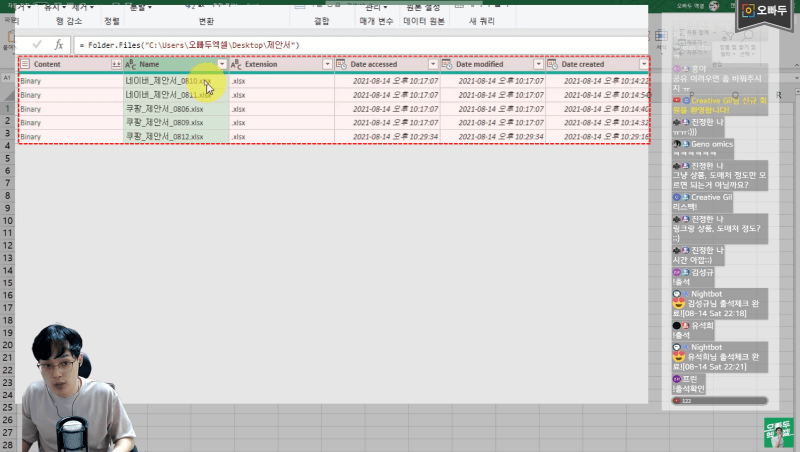This screenshot has height=452, width=800.
Task: Click the fx icon in formula bar
Action: (x=59, y=45)
